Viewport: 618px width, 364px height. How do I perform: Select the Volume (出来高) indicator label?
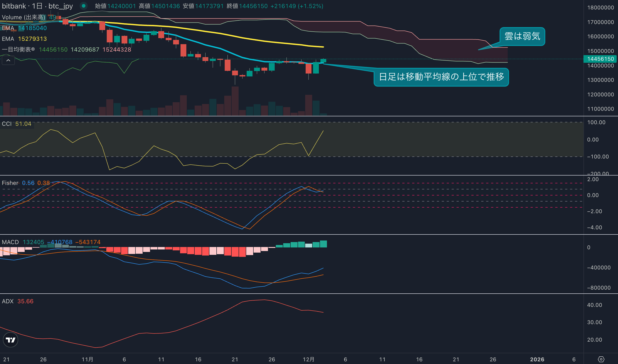23,17
